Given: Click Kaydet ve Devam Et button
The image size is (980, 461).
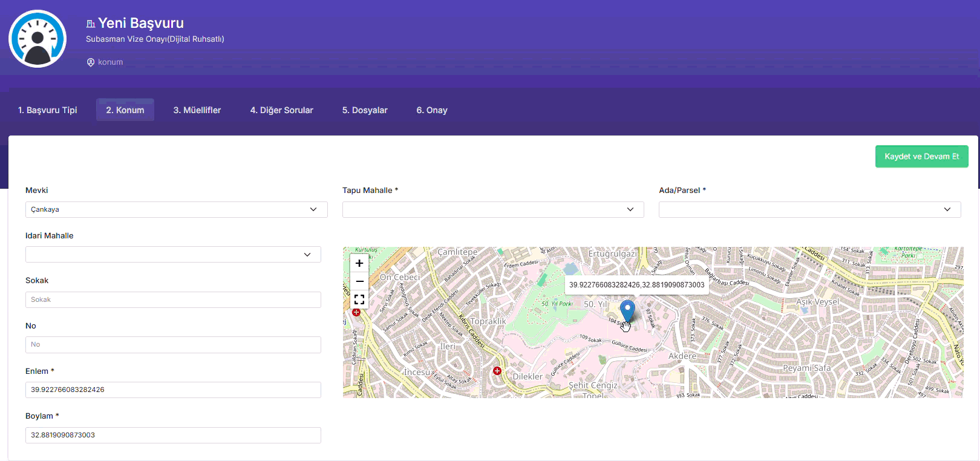Looking at the screenshot, I should click(x=922, y=156).
